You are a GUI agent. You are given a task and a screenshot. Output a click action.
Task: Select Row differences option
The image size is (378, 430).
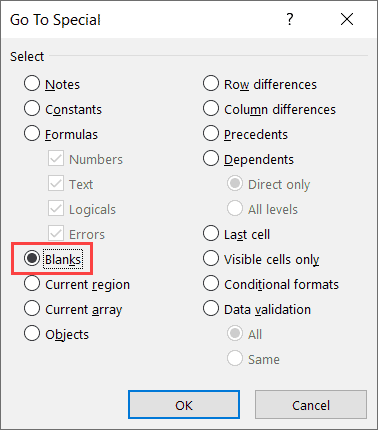(x=211, y=83)
